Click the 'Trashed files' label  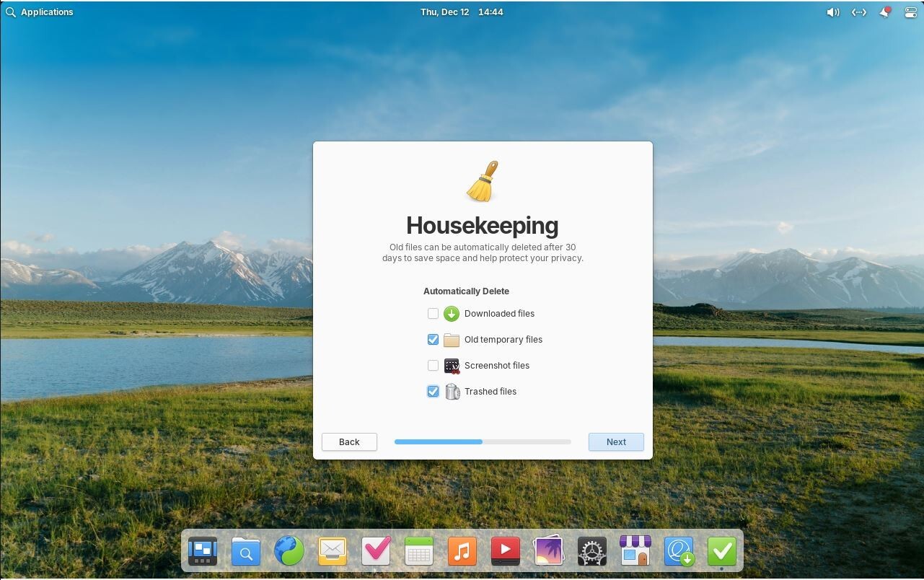pos(490,392)
